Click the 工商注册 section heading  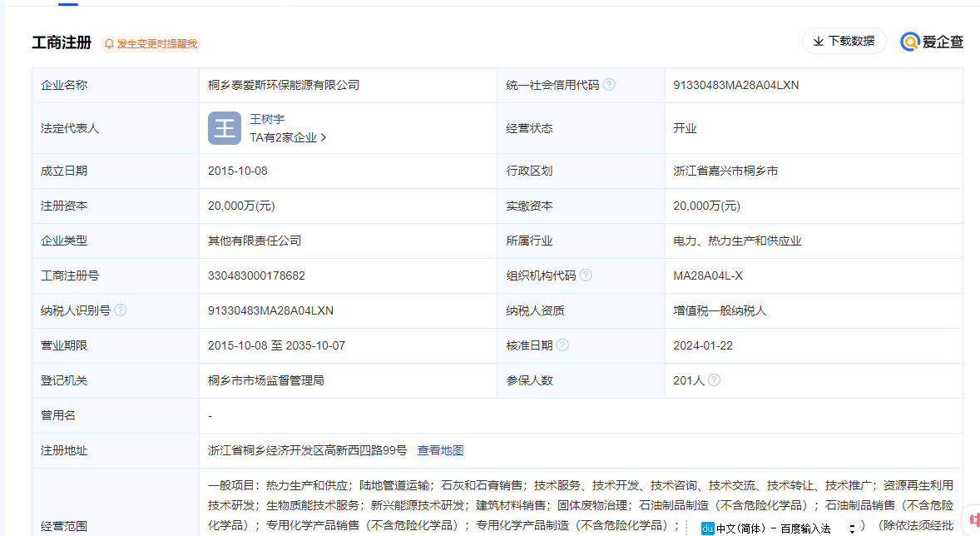(x=62, y=42)
